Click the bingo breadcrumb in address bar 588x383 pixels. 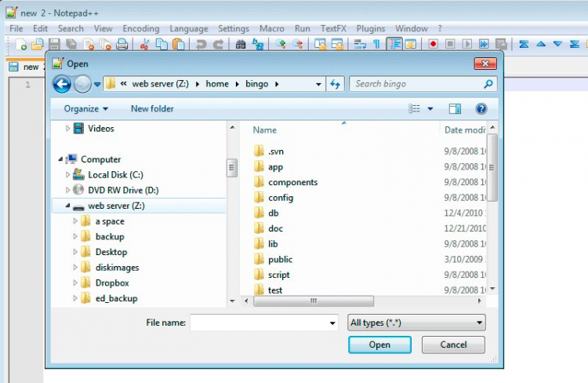[257, 84]
